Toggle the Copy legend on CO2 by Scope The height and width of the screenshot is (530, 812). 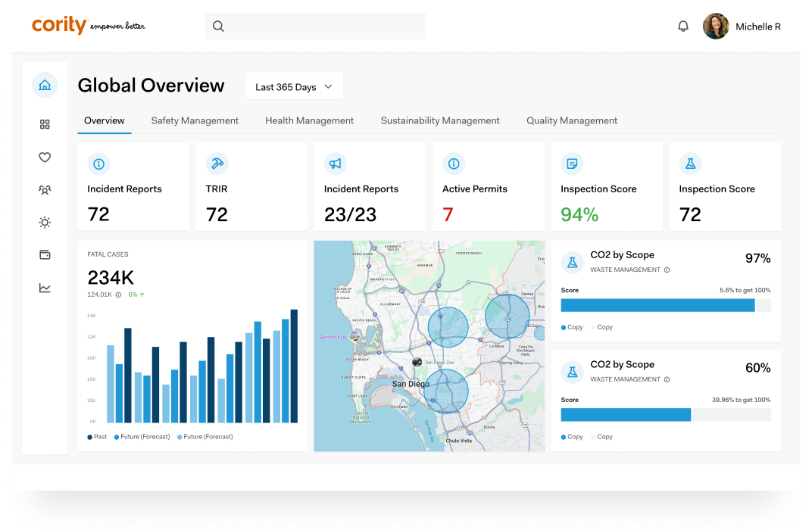tap(571, 327)
